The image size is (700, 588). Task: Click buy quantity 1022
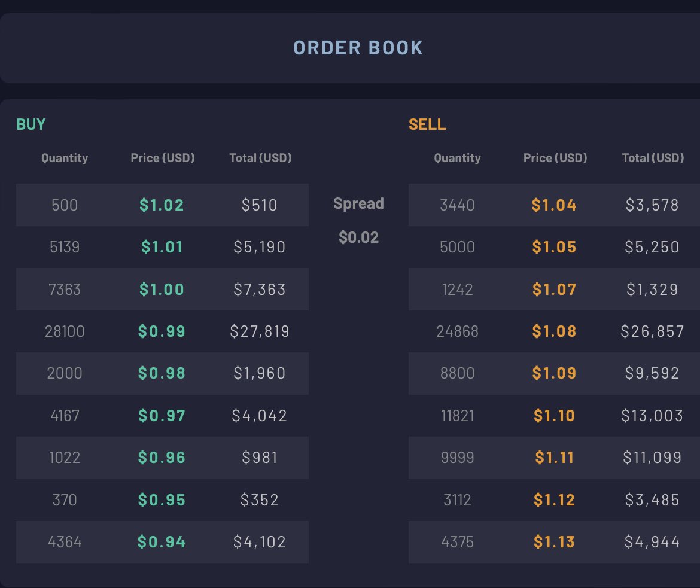[x=65, y=458]
